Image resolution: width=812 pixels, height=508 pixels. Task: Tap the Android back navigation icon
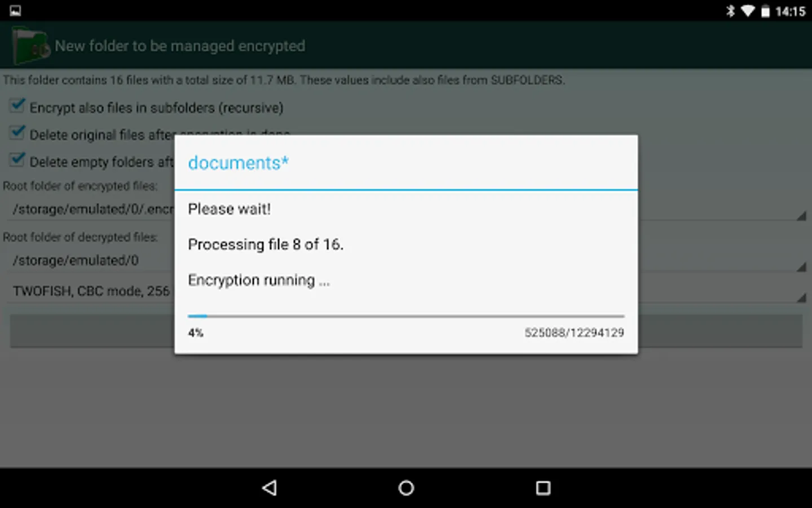tap(270, 488)
